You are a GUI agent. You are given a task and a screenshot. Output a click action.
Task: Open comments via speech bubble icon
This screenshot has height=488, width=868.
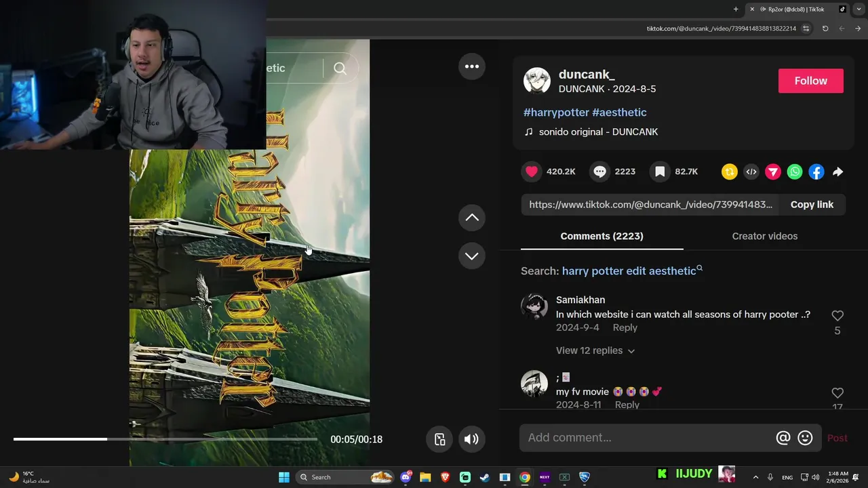(x=599, y=171)
